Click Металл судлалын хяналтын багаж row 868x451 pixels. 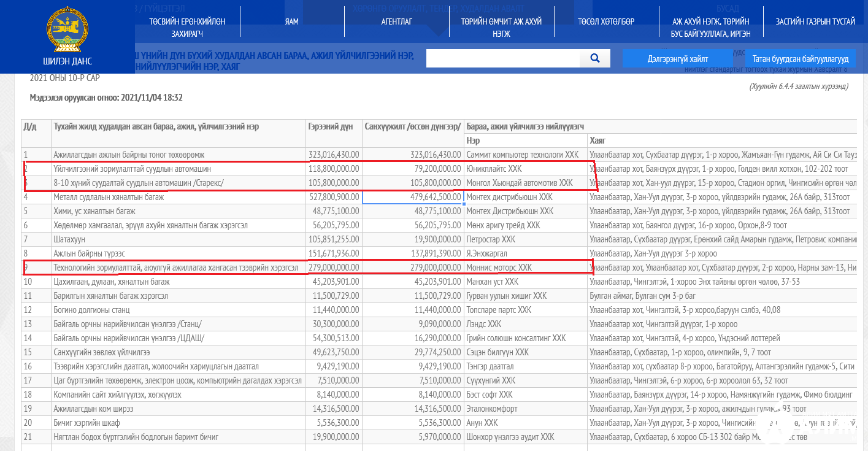coord(178,197)
